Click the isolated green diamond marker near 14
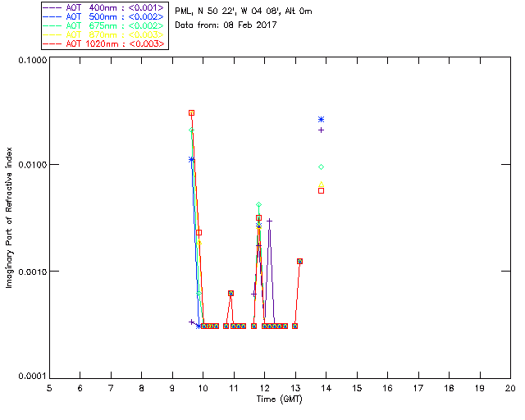 (321, 167)
